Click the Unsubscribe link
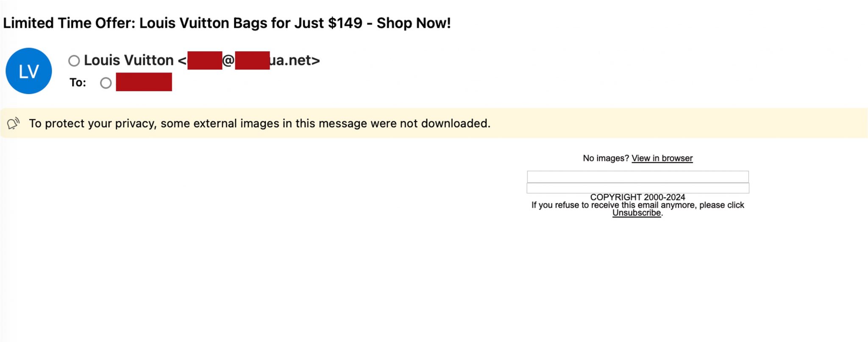Screen dimensions: 868x342 click(637, 213)
